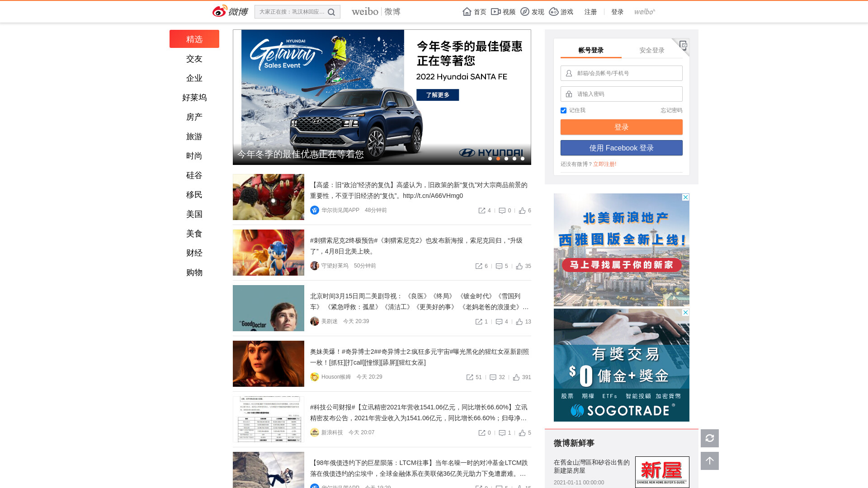Toggle the 记住我 checkbox

pyautogui.click(x=563, y=110)
